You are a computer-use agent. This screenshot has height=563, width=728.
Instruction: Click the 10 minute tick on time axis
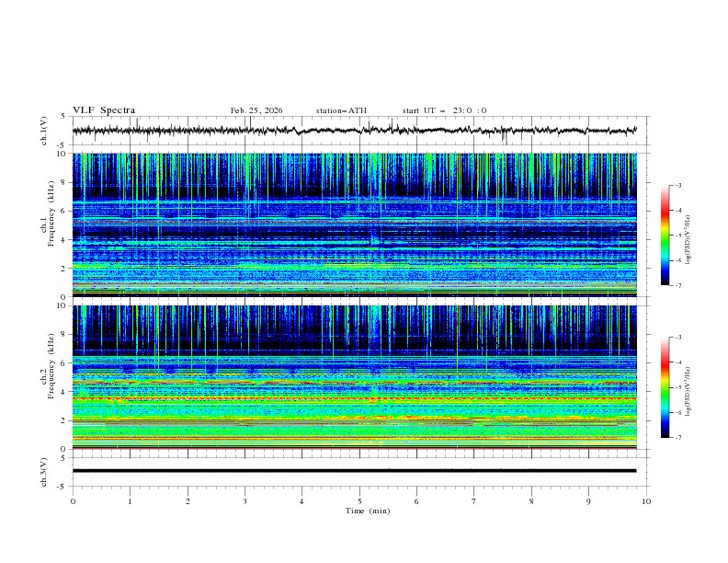pos(646,501)
